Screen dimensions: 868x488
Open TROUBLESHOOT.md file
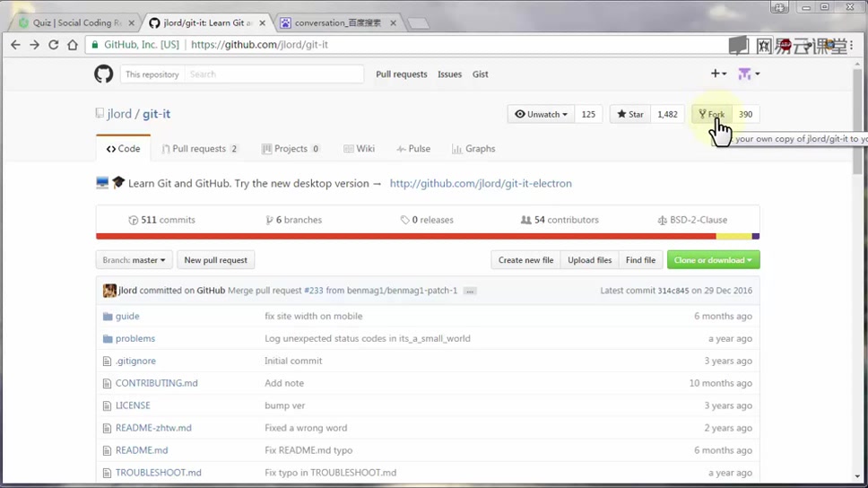159,473
